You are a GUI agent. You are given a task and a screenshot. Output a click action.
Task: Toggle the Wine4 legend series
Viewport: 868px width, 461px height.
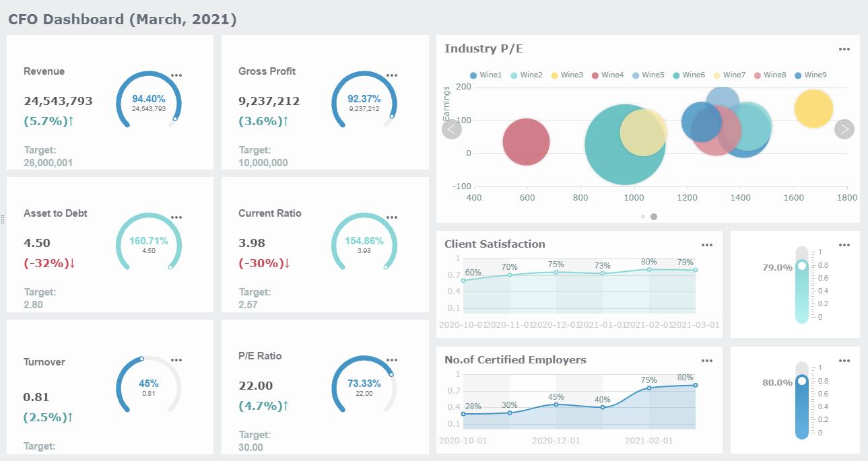(607, 75)
